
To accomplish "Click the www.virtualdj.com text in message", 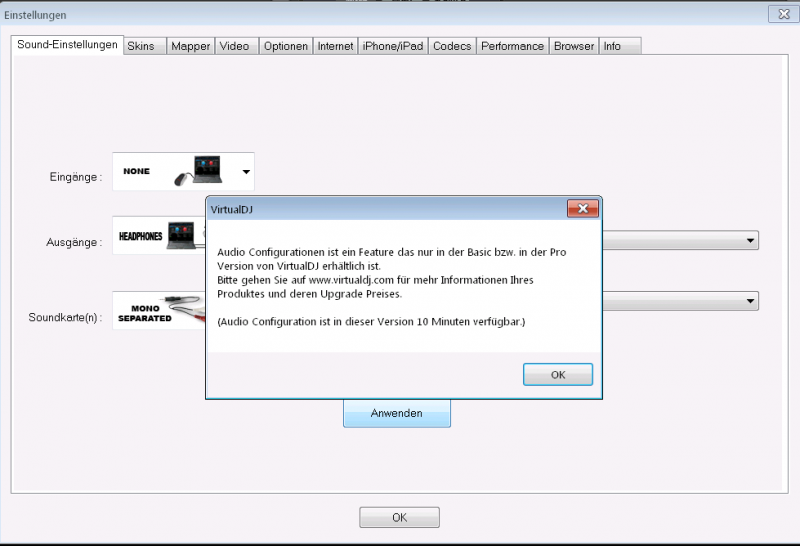I will point(351,280).
